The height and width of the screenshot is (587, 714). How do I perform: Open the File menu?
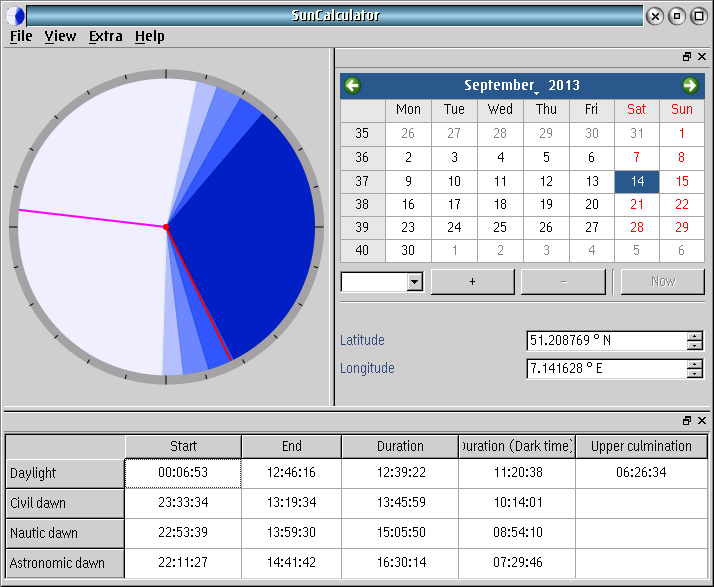(21, 36)
